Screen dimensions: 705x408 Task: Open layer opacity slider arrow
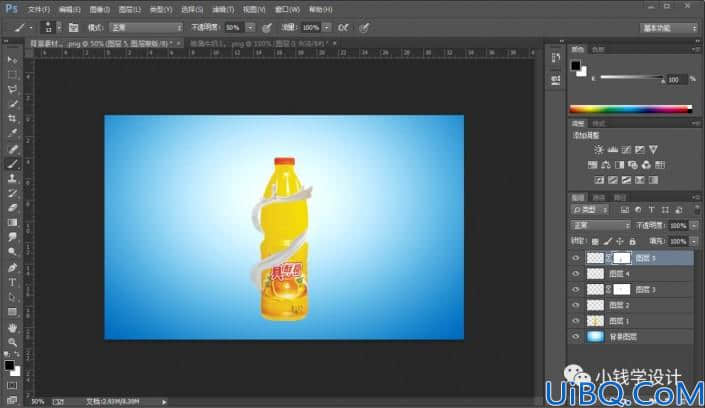pos(694,225)
